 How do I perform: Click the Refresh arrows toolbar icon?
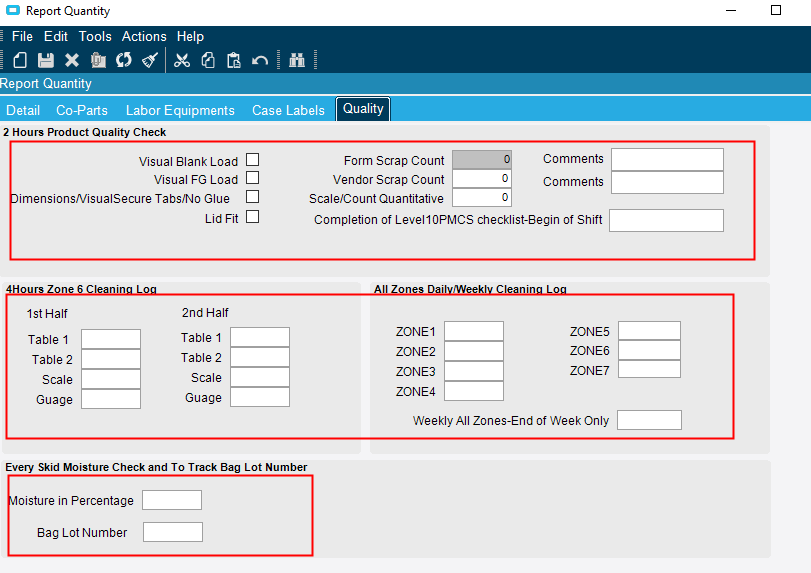click(x=124, y=60)
